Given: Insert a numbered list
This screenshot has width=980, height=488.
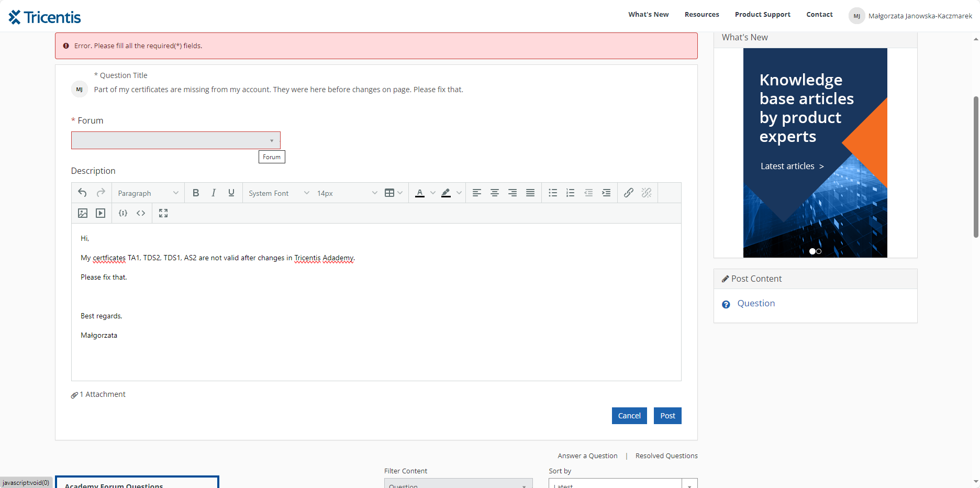Looking at the screenshot, I should click(x=571, y=193).
